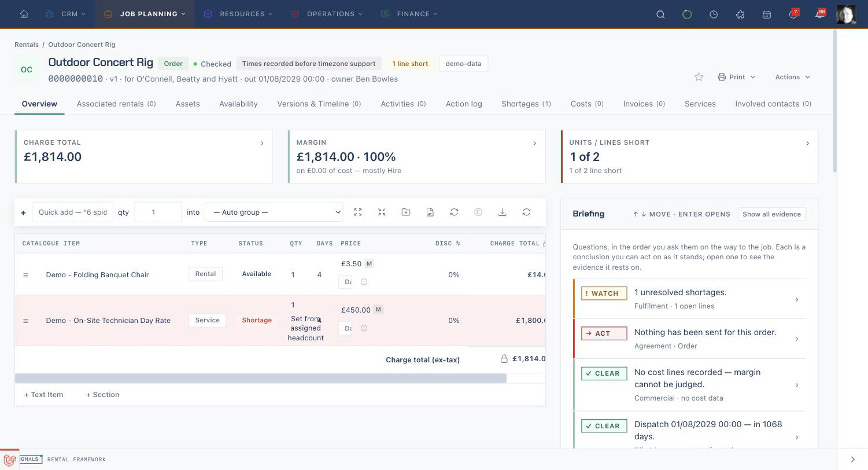This screenshot has height=470, width=868.
Task: Open the Actions dropdown
Action: click(x=792, y=77)
